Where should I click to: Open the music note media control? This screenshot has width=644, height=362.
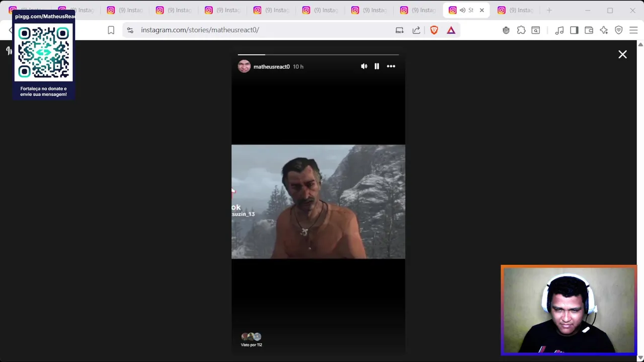[559, 30]
